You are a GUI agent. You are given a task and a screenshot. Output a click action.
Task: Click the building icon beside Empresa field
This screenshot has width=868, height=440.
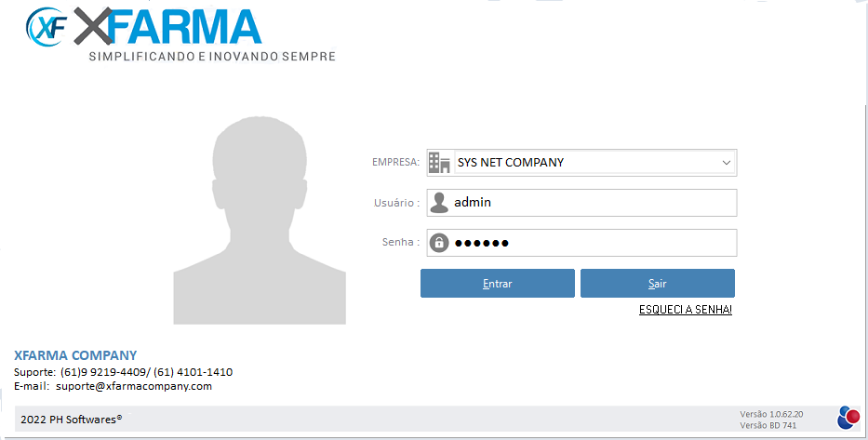439,163
